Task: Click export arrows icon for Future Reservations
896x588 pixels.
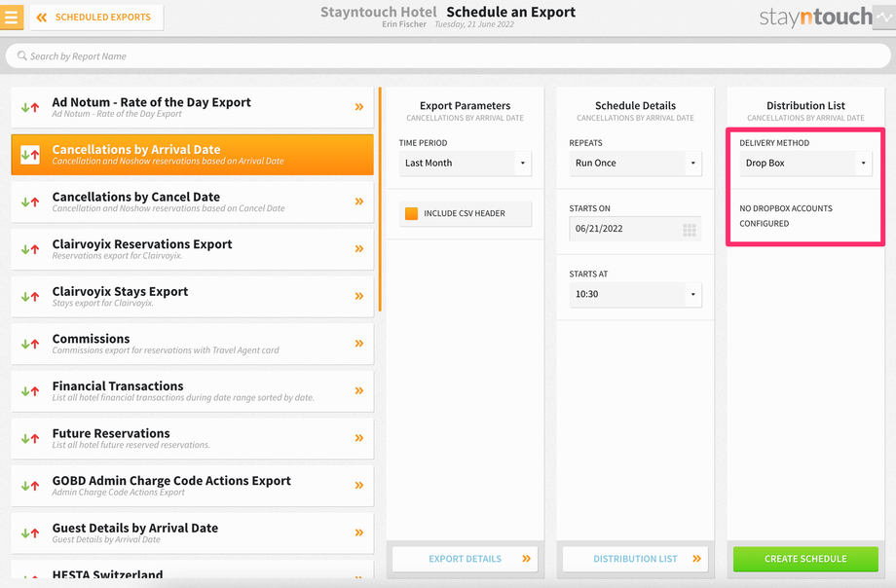Action: (30, 439)
